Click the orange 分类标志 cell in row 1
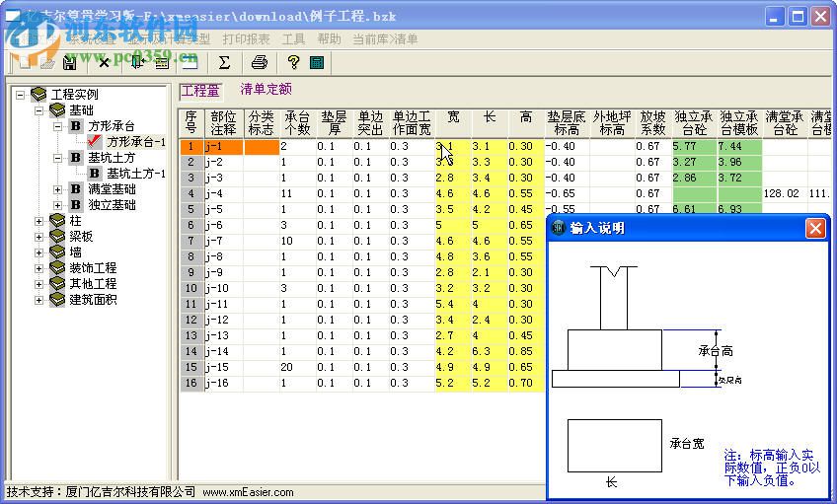The image size is (837, 504). pyautogui.click(x=262, y=147)
